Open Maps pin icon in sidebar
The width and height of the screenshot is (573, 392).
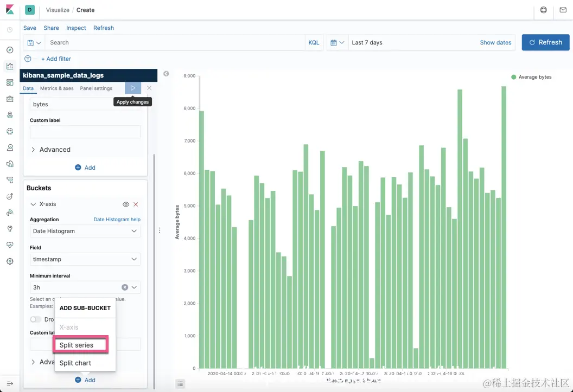(10, 115)
